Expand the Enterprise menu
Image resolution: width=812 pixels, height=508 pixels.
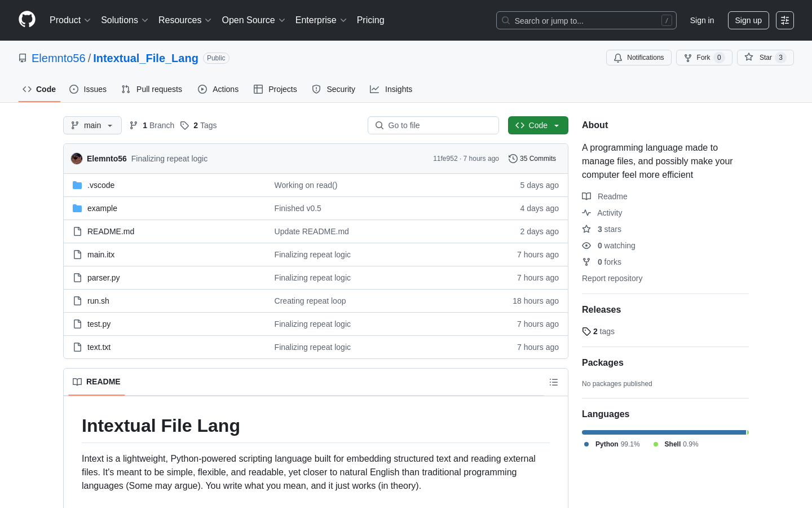321,20
